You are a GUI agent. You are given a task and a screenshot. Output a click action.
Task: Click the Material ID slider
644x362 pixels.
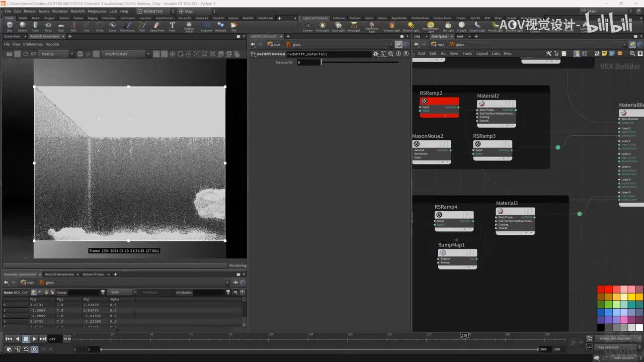(360, 62)
